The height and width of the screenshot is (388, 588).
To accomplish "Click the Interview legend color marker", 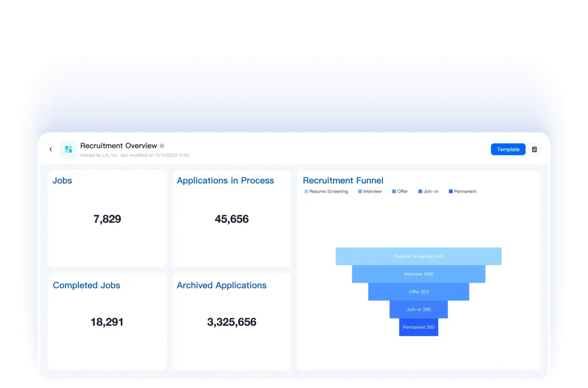I will tap(359, 191).
